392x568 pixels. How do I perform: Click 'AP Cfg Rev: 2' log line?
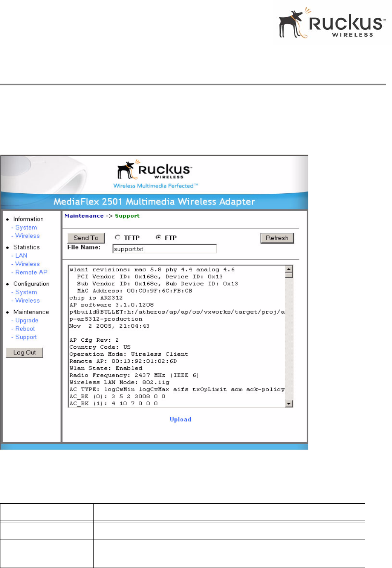94,340
